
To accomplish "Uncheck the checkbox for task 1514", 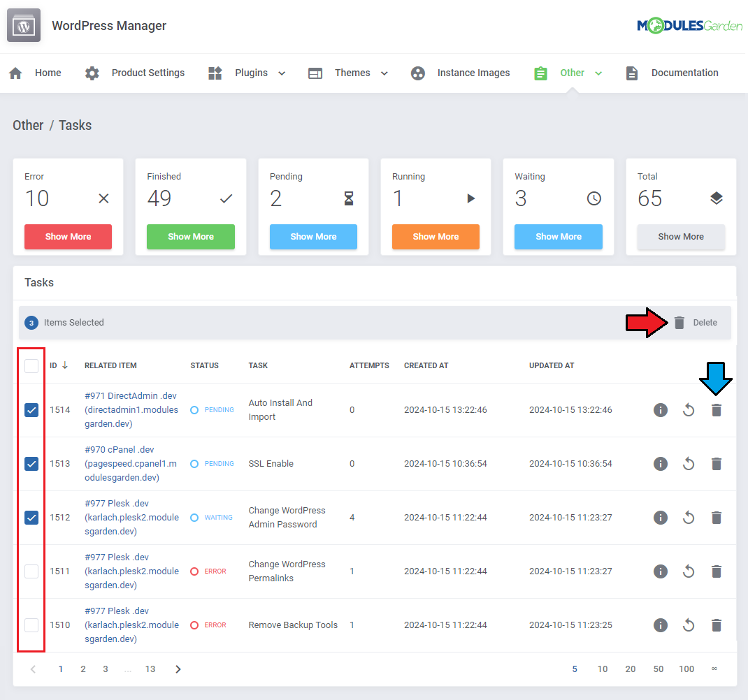I will [x=31, y=409].
